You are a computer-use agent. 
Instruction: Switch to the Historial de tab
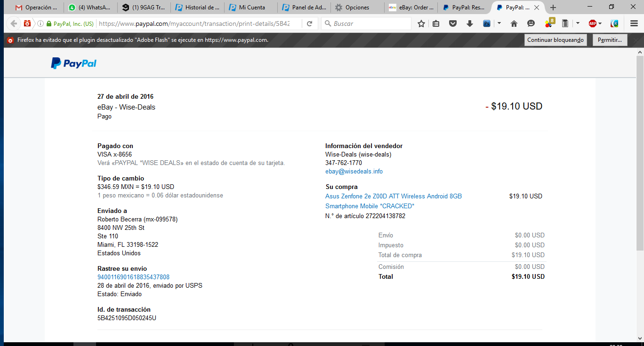[197, 8]
